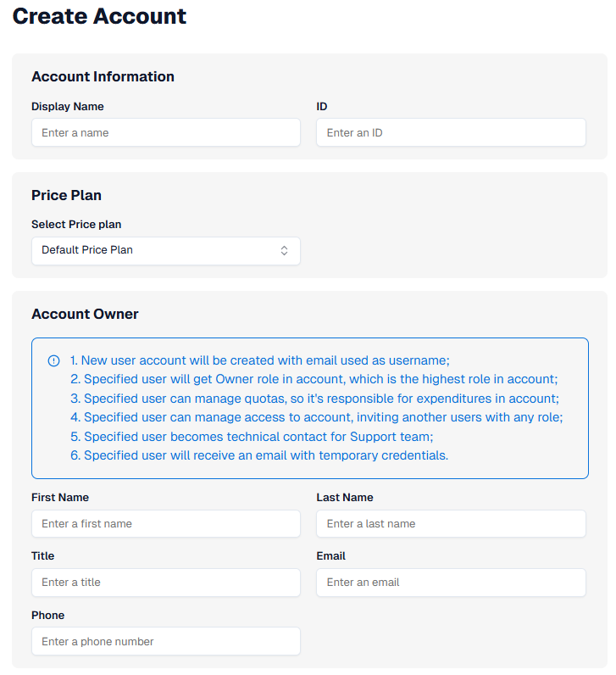
Task: Click the Display Name field label
Action: tap(68, 107)
